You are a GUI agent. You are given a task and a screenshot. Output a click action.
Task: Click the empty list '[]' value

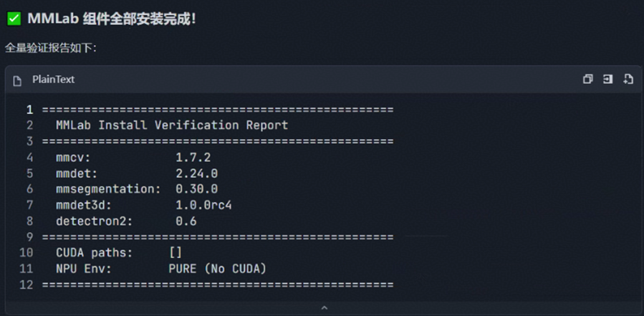176,253
